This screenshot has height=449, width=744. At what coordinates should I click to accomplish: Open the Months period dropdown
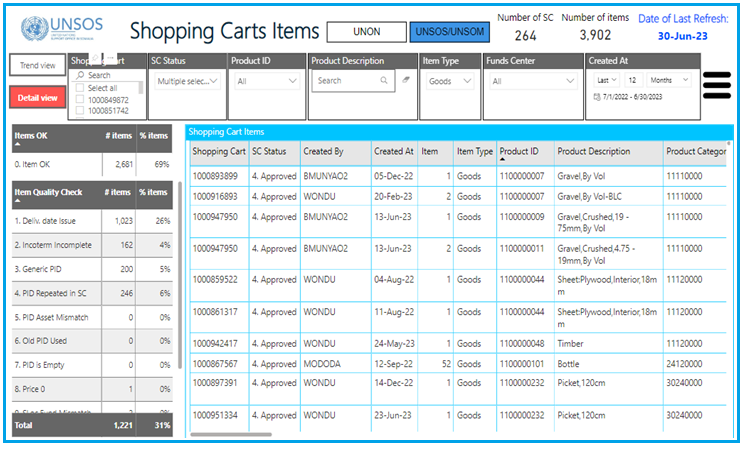(x=669, y=80)
